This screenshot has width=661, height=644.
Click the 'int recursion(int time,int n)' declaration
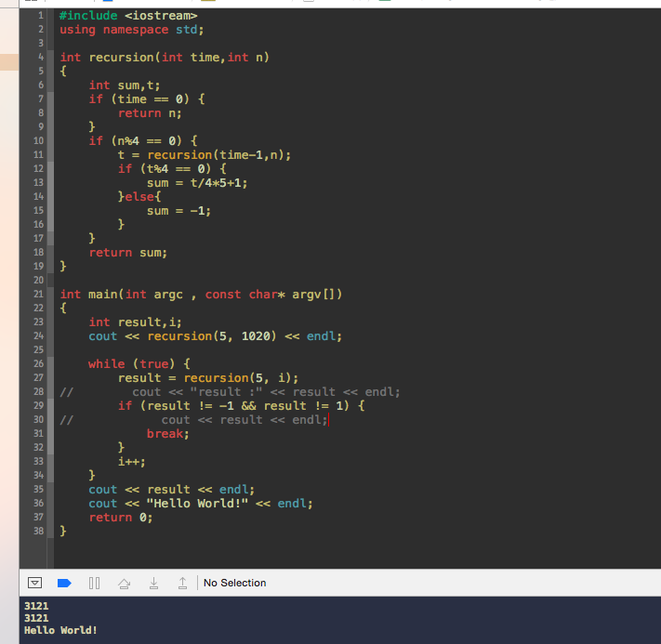point(165,58)
